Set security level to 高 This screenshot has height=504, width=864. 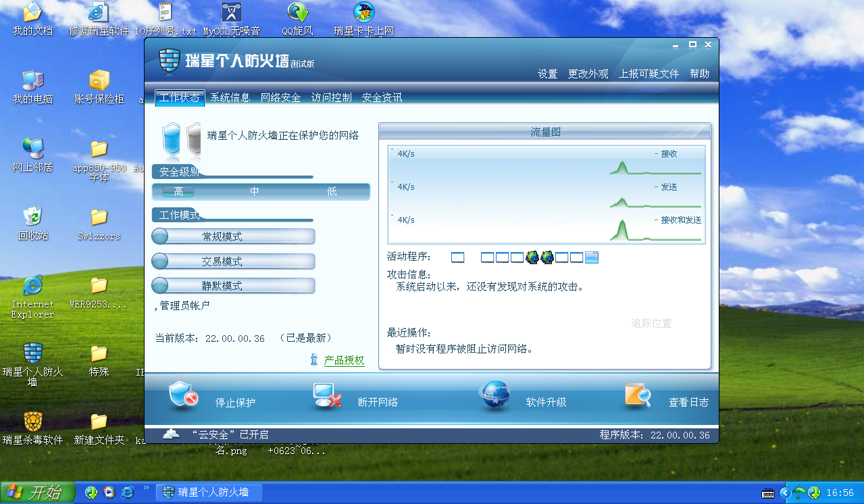178,192
